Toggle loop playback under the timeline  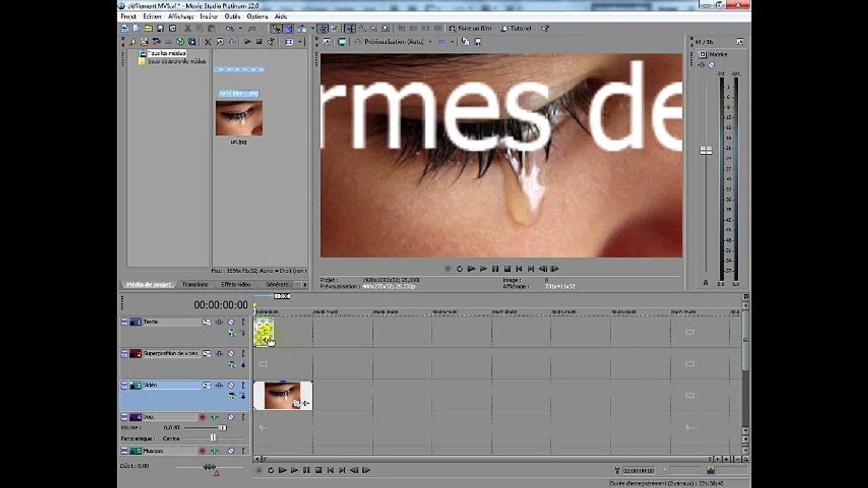click(x=270, y=470)
